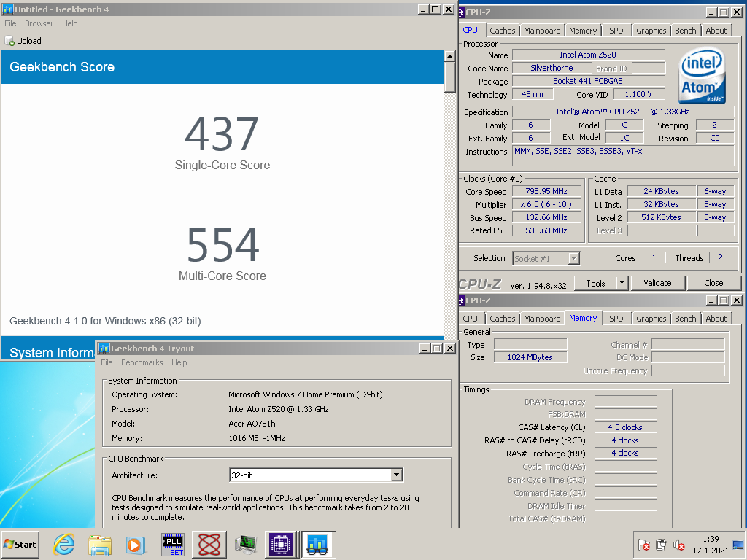Open Windows Explorer folder icon in taskbar
The image size is (747, 560).
pos(100,545)
